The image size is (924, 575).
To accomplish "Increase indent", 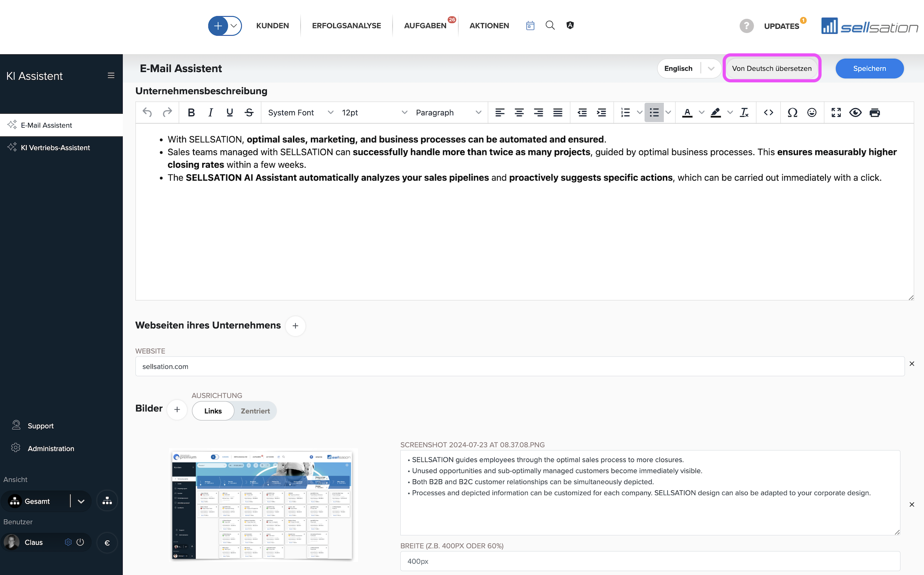I will tap(601, 113).
